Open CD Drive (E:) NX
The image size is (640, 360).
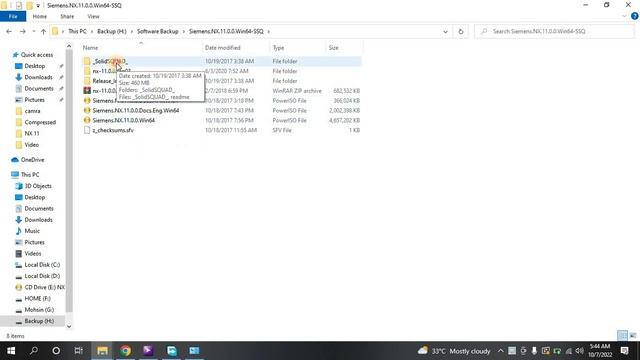tap(44, 287)
